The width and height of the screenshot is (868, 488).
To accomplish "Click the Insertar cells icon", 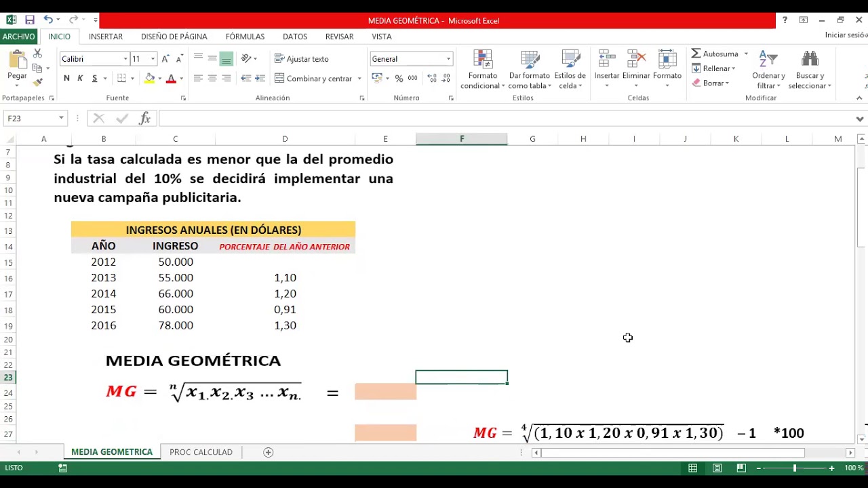I will 607,59.
